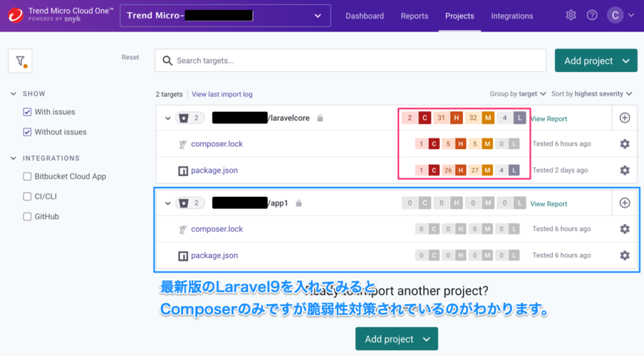Open package.json project under app1
The width and height of the screenshot is (644, 356).
[x=215, y=255]
